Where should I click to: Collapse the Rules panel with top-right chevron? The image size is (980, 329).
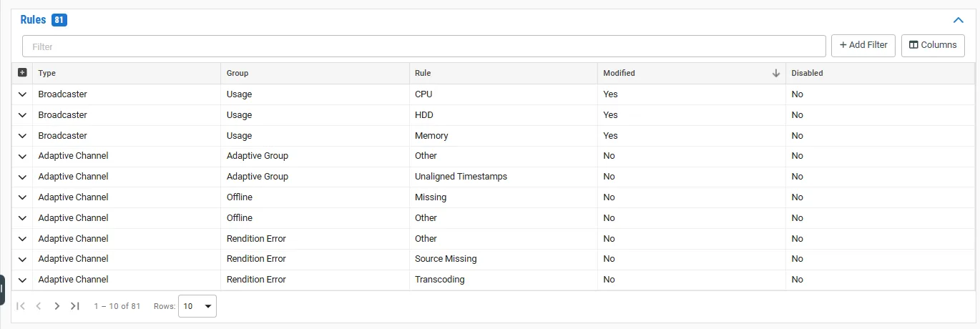pos(959,20)
